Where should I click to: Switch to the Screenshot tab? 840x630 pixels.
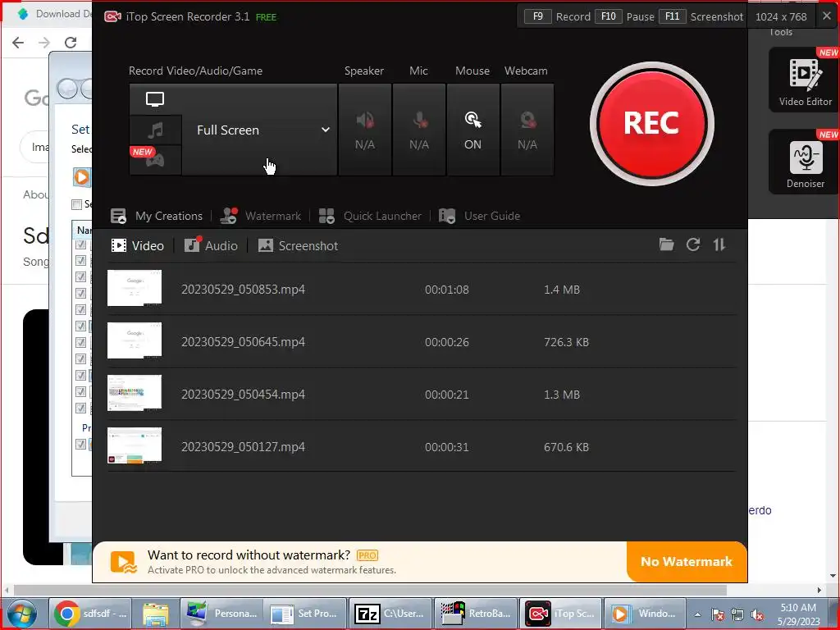click(x=298, y=246)
